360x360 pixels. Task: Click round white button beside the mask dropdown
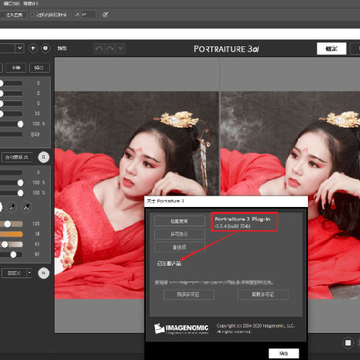(43, 157)
